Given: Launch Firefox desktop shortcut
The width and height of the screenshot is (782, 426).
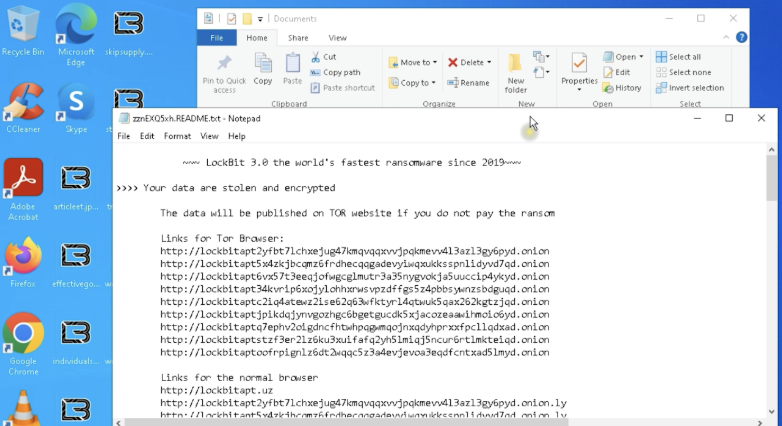Looking at the screenshot, I should pos(22,263).
